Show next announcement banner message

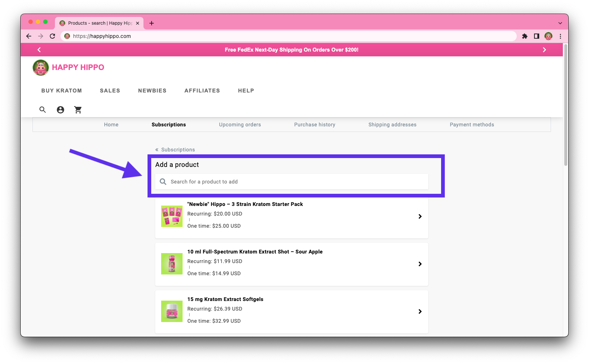(x=544, y=50)
